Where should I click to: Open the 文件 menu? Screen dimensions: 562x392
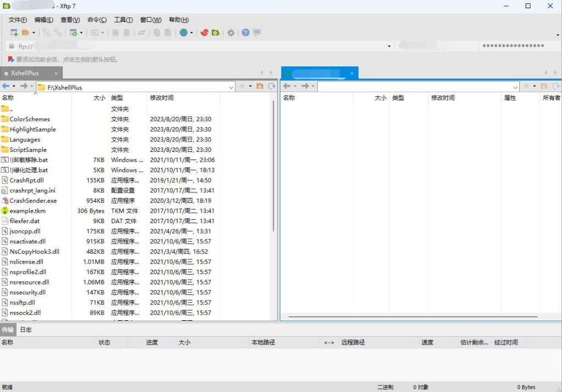[16, 20]
